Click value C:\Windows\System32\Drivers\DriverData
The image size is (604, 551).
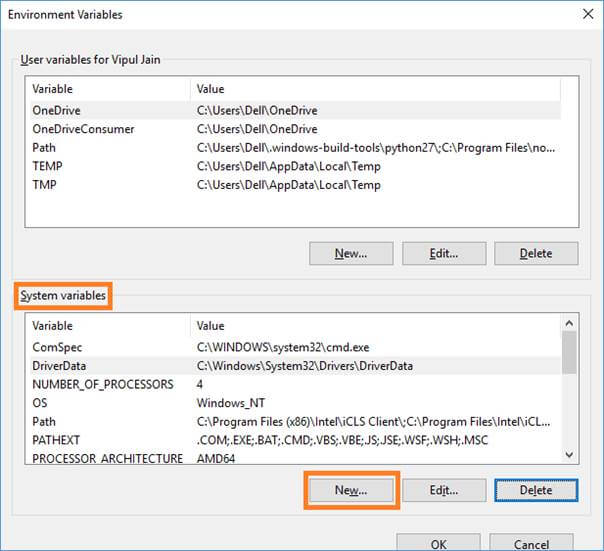tap(305, 366)
